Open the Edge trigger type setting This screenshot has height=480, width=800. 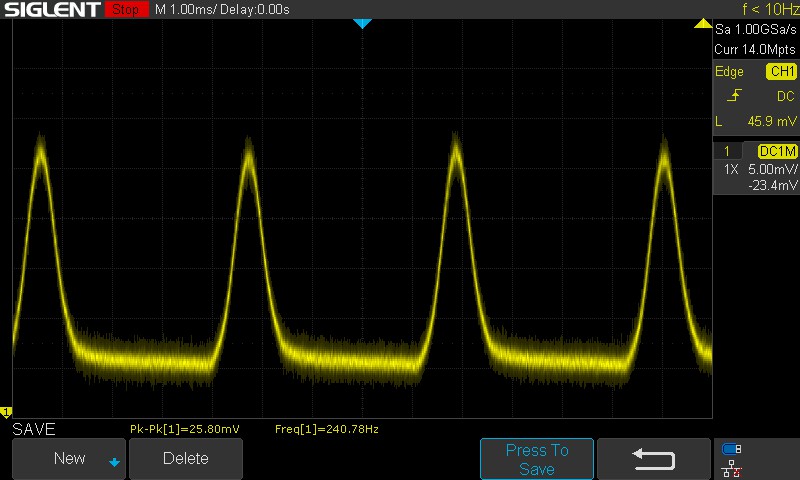pos(729,72)
